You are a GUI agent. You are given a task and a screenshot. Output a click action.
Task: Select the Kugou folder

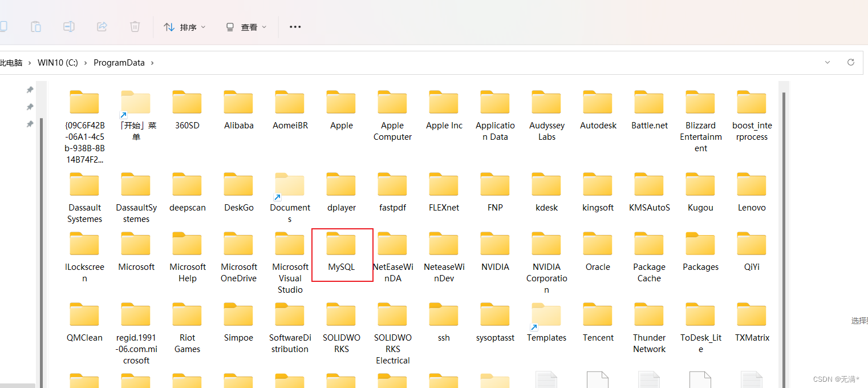point(700,192)
